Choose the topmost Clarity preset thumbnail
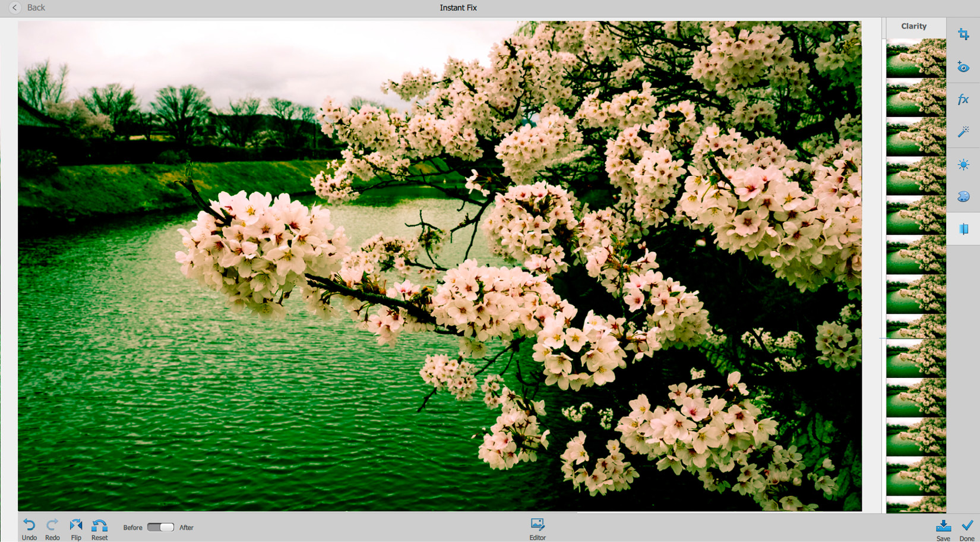 916,58
